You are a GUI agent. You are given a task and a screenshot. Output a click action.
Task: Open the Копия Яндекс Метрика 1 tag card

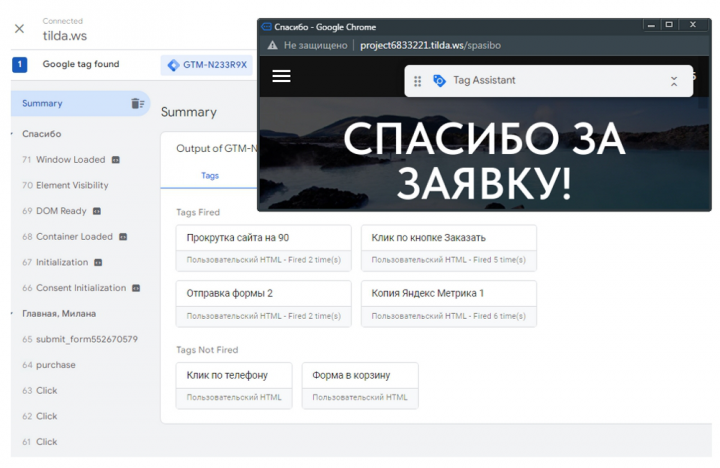[x=449, y=304]
